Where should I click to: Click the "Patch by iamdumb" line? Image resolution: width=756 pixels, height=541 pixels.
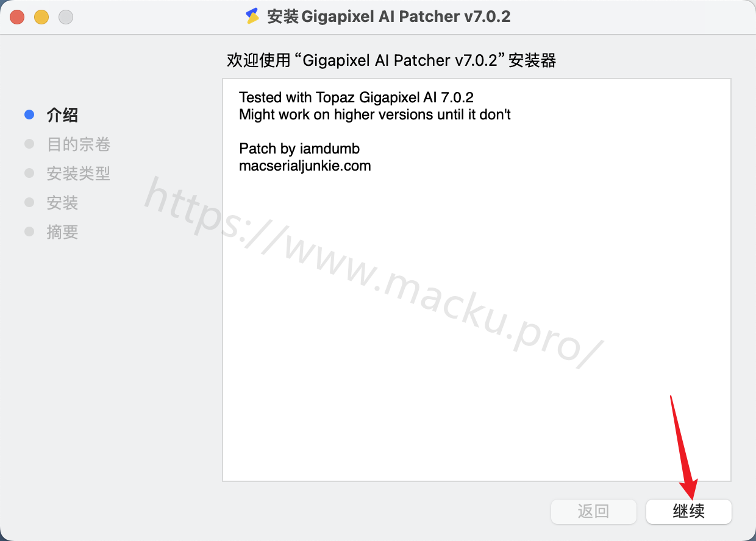[x=299, y=149]
